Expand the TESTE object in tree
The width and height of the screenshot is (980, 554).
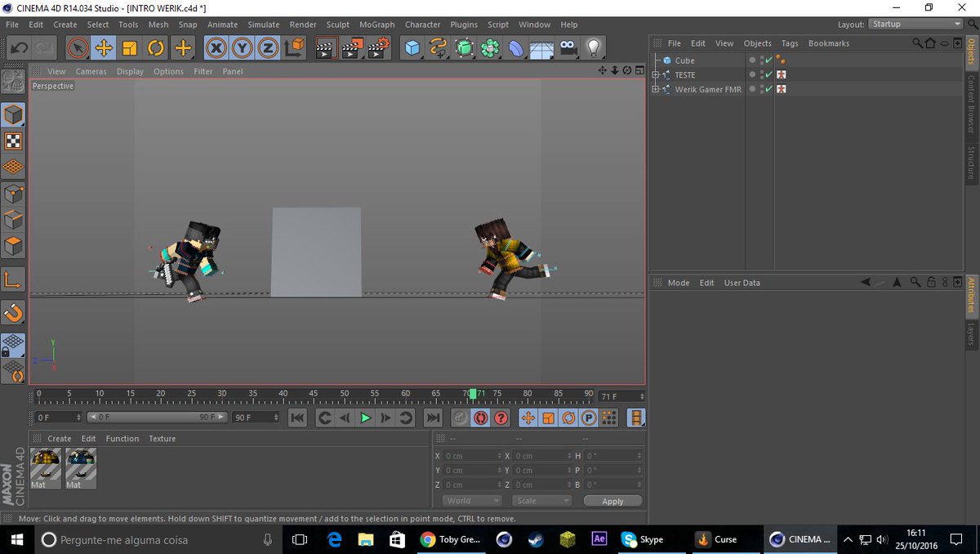point(655,74)
